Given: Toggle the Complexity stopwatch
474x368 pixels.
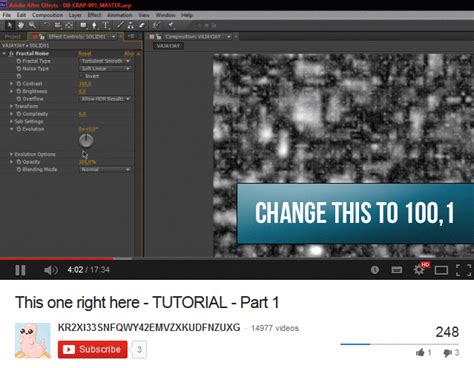Looking at the screenshot, I should click(19, 114).
